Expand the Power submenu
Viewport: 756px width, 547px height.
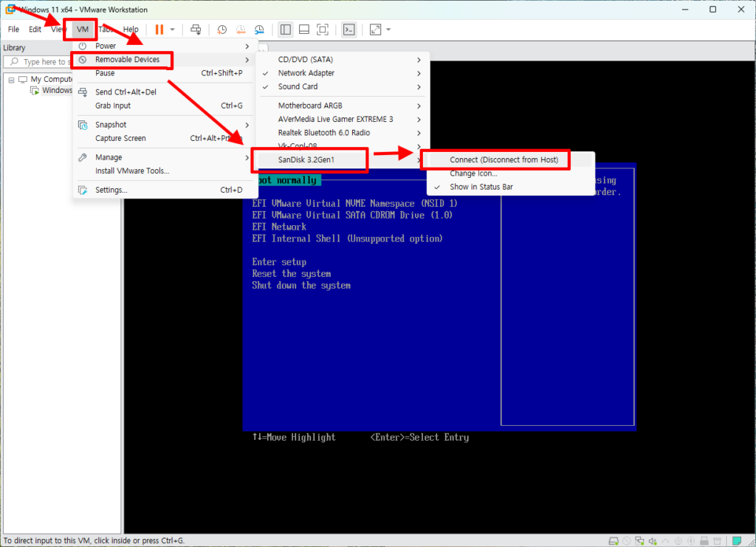point(163,46)
